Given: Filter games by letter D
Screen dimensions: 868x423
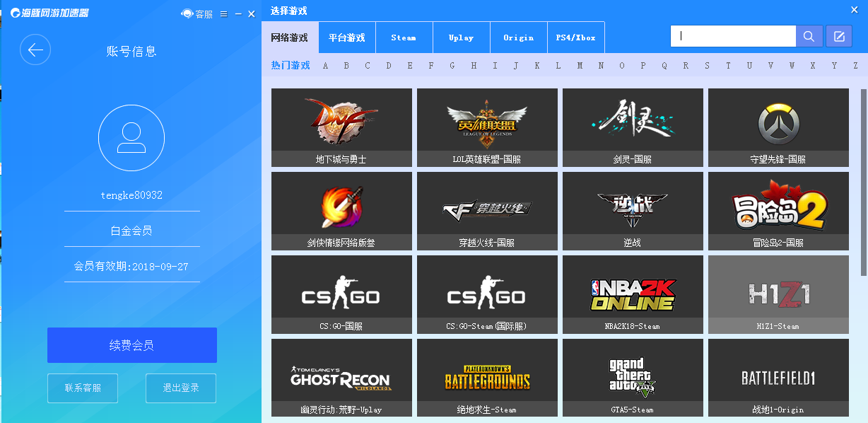Looking at the screenshot, I should 389,66.
